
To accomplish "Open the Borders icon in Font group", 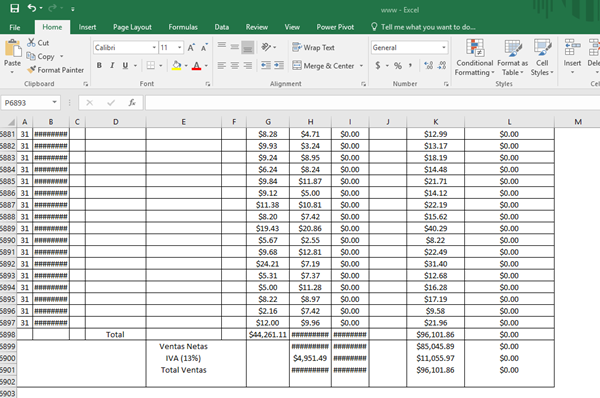I will (x=151, y=65).
